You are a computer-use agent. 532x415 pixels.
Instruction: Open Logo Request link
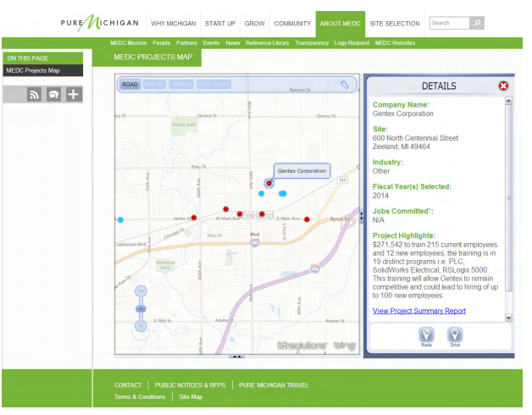(x=352, y=43)
